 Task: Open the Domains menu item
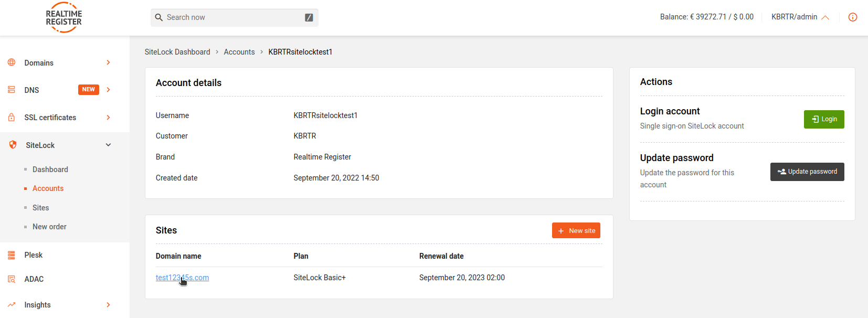click(39, 63)
